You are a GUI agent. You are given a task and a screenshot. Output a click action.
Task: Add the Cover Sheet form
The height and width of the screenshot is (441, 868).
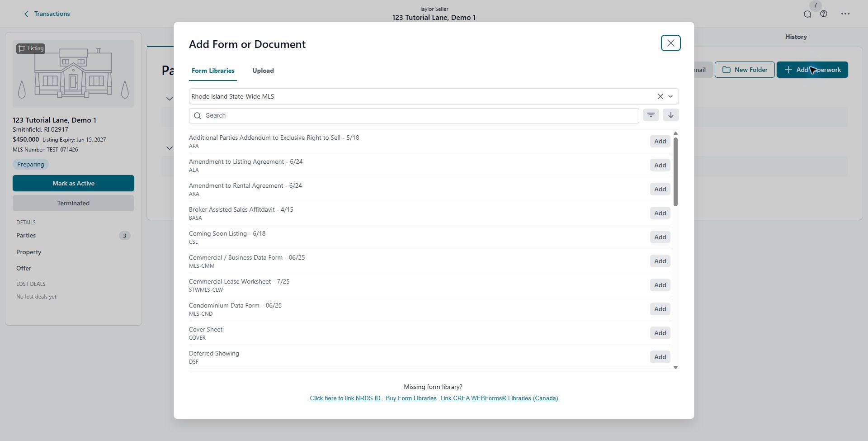click(x=660, y=333)
